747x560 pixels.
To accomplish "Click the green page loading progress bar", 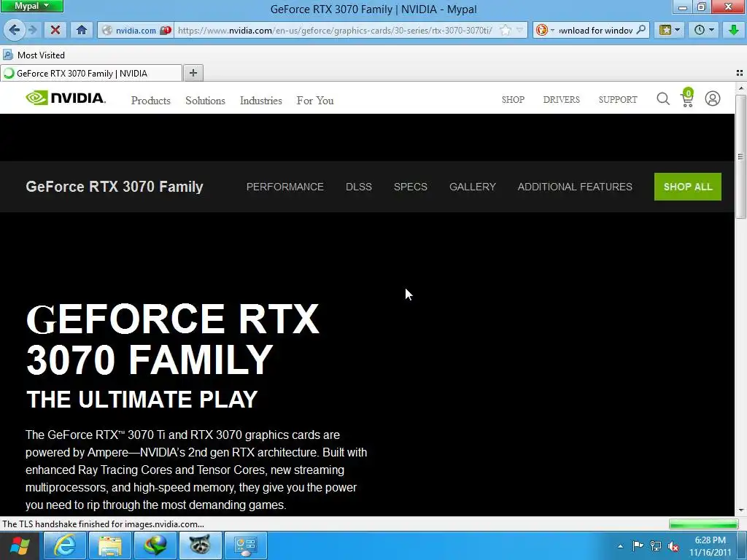I will point(703,524).
